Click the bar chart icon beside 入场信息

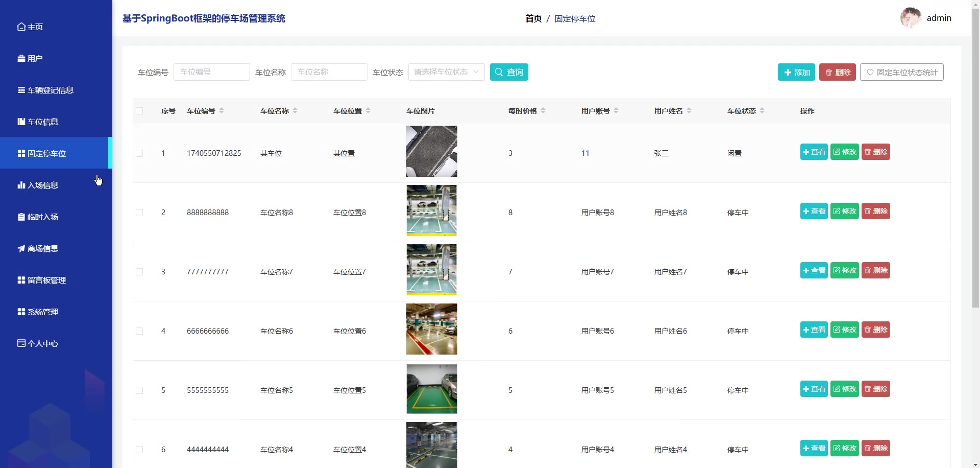click(x=21, y=185)
